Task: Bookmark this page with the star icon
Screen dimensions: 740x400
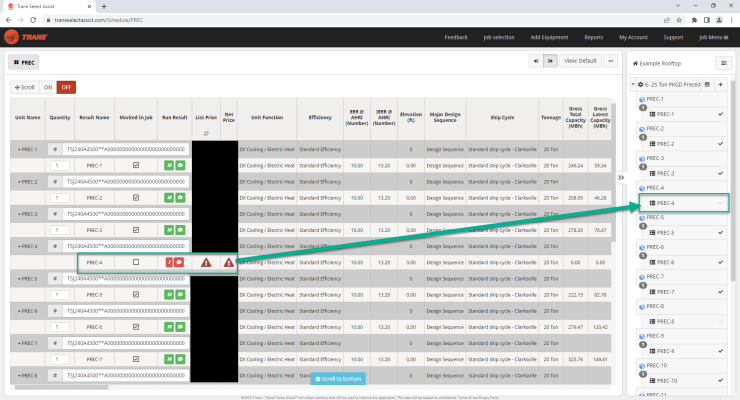Action: pyautogui.click(x=679, y=20)
